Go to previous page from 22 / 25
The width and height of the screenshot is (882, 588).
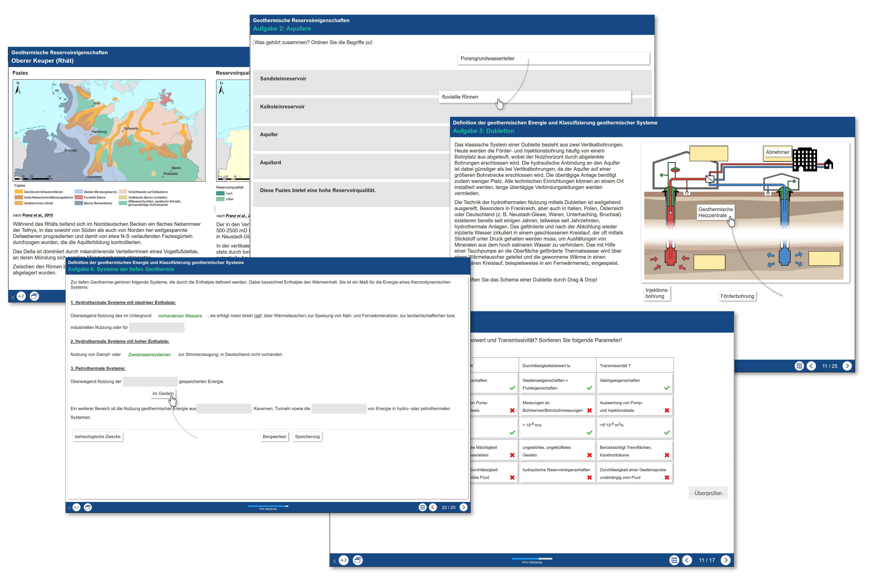click(x=433, y=507)
